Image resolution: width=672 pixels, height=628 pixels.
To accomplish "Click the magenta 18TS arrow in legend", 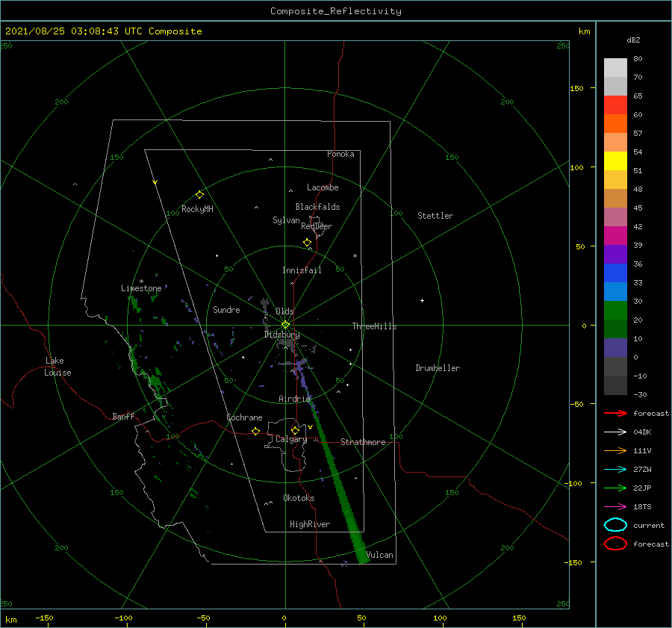I will point(615,507).
